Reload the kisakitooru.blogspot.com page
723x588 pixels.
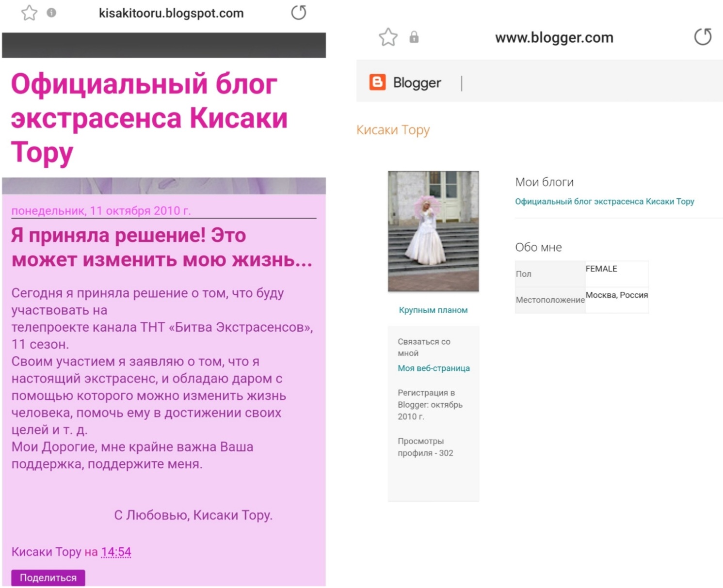(299, 13)
